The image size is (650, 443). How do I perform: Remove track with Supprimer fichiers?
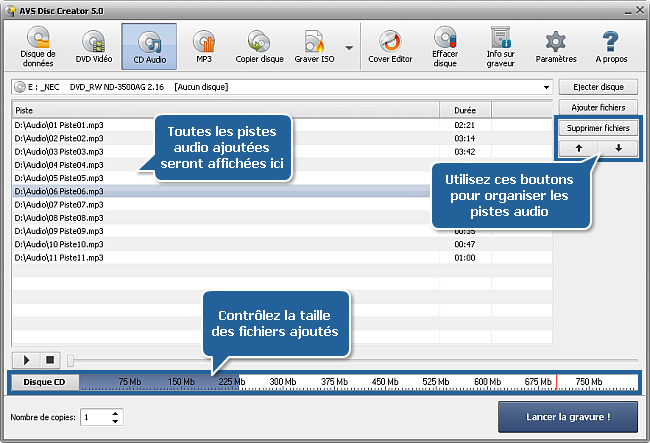pyautogui.click(x=597, y=128)
